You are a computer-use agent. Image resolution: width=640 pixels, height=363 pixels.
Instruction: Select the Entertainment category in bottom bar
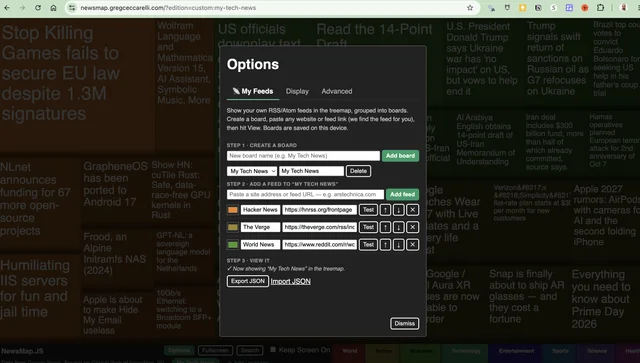(516, 351)
